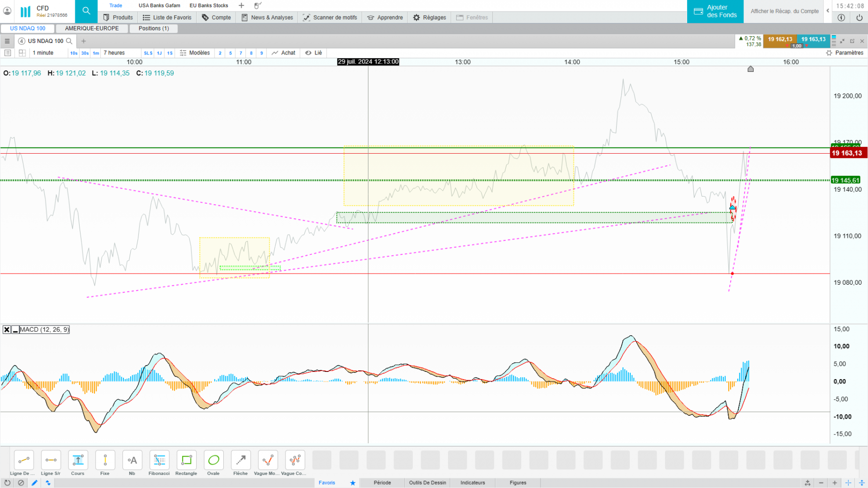The image size is (868, 488).
Task: Open the News & Analyses menu
Action: coord(267,17)
